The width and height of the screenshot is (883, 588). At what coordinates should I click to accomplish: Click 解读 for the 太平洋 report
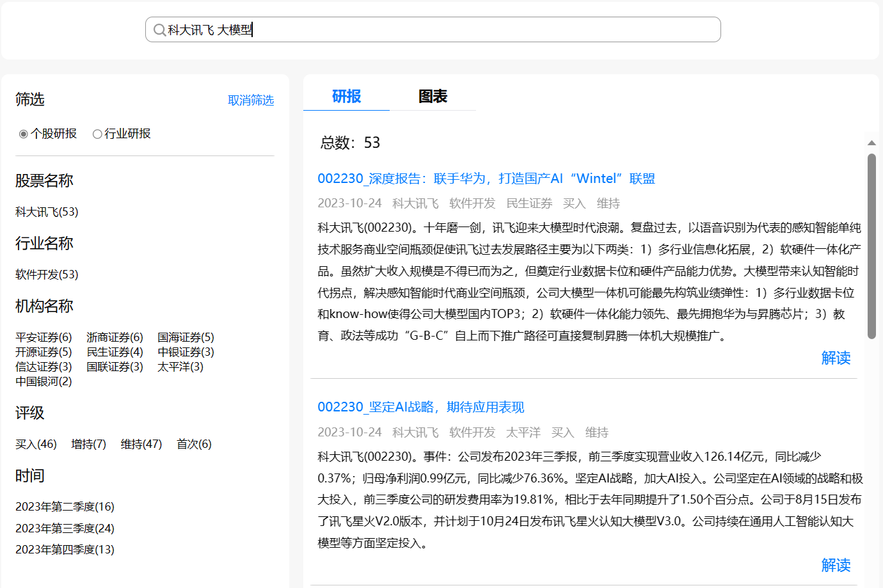point(836,565)
